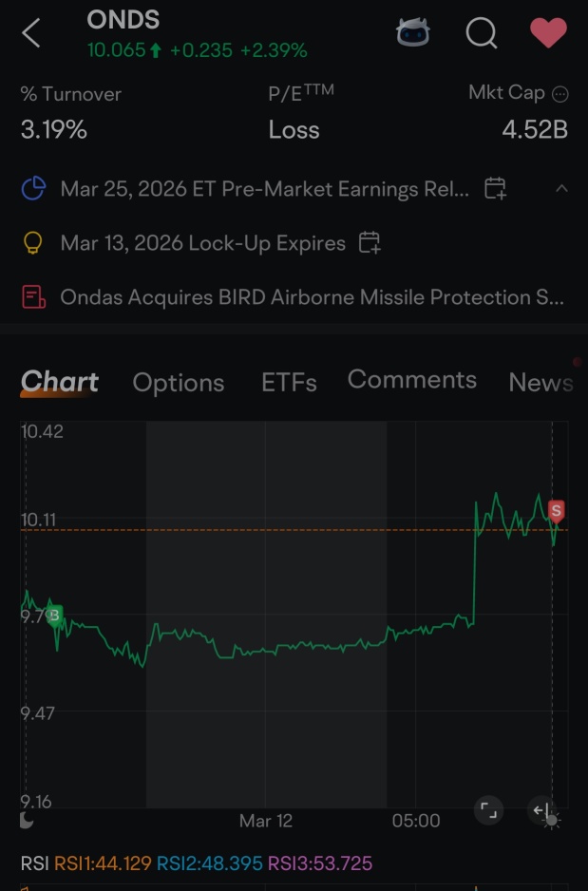
Task: Toggle the red heart favorite icon
Action: tap(548, 32)
